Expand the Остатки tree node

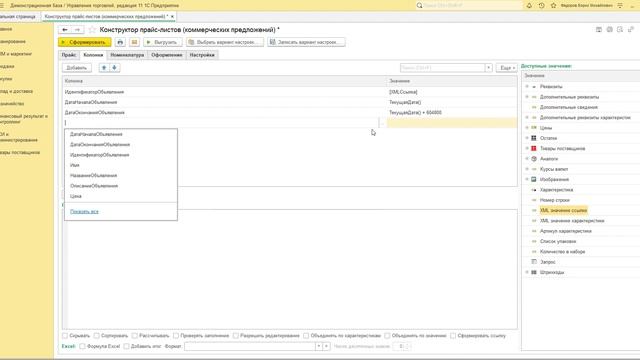pos(527,138)
